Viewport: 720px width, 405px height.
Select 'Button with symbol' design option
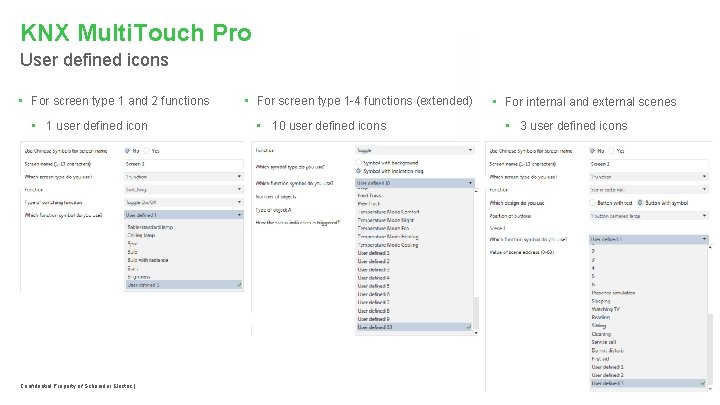[x=640, y=202]
